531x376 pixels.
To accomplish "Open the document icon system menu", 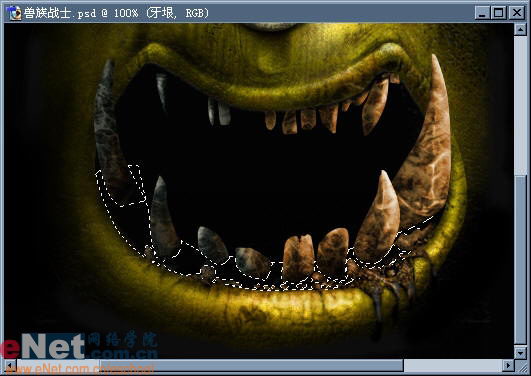I will pyautogui.click(x=14, y=13).
